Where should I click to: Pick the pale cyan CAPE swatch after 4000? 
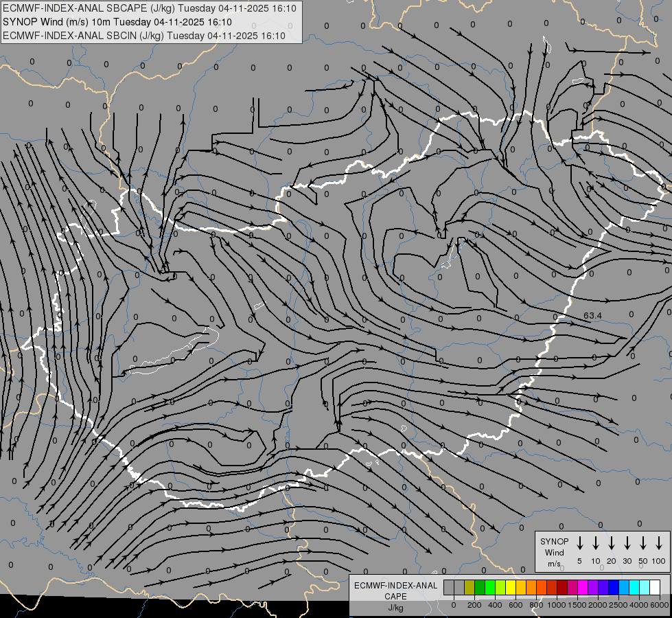[645, 587]
